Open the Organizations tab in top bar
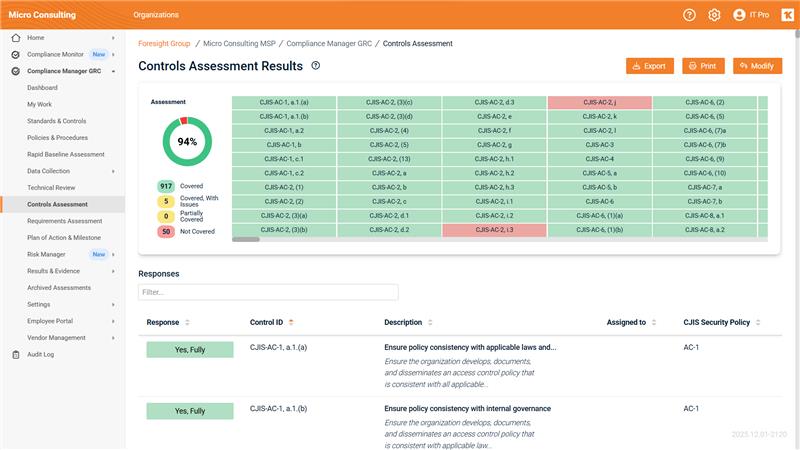The width and height of the screenshot is (800, 450). pyautogui.click(x=156, y=15)
